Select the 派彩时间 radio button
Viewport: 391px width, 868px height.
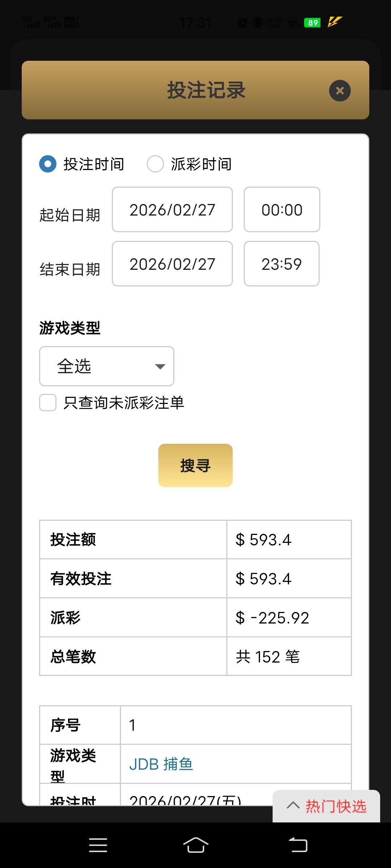155,164
